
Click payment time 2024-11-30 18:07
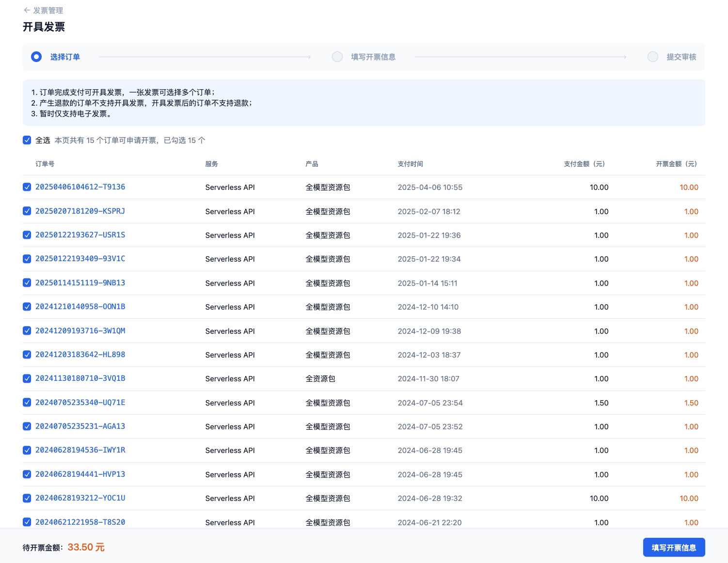(x=428, y=379)
